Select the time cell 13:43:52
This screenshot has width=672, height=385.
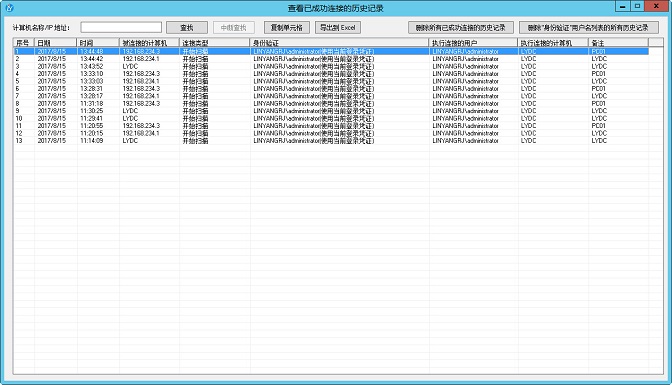(x=91, y=66)
